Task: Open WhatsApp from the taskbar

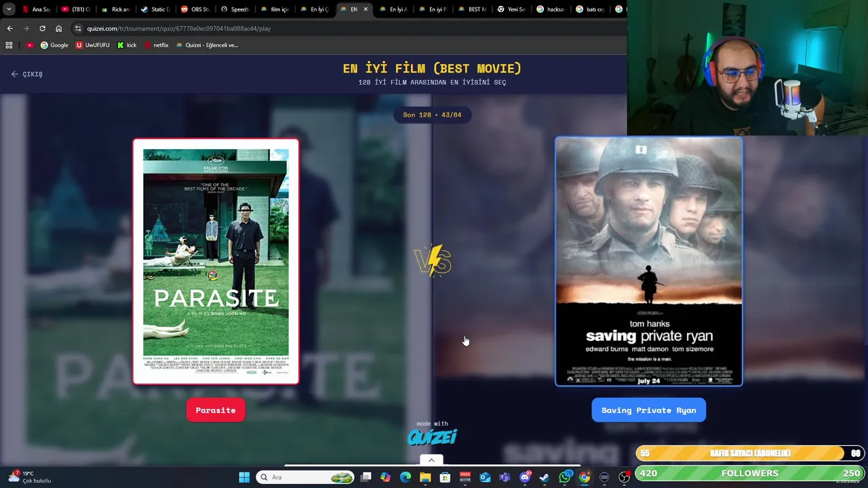Action: (x=564, y=477)
